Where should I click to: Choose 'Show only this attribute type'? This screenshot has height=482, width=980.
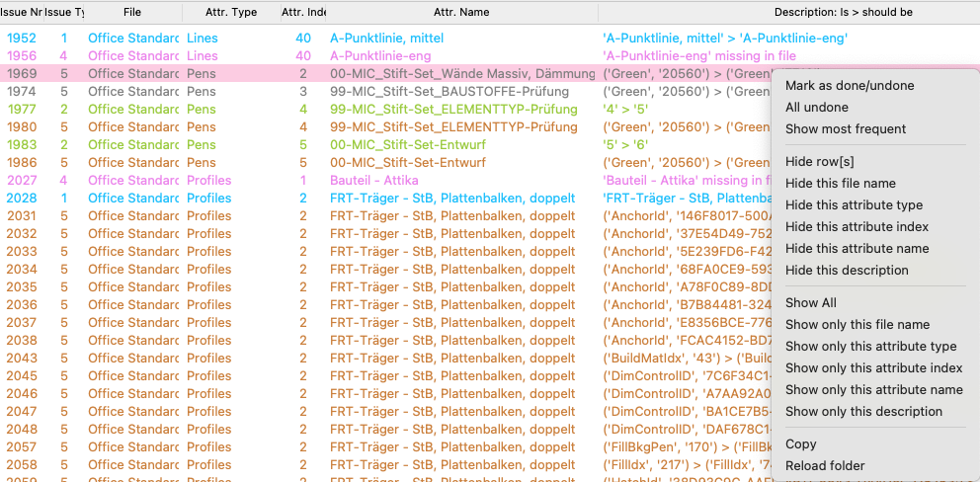[x=870, y=347]
